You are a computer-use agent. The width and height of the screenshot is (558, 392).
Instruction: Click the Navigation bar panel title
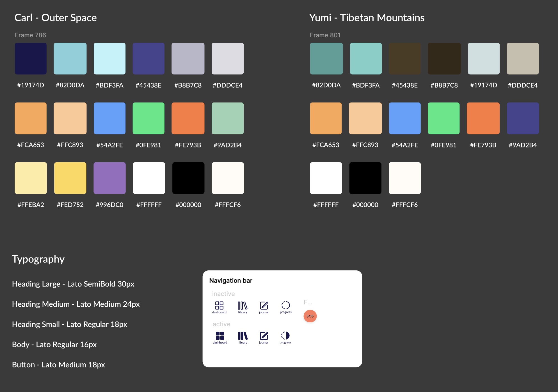tap(231, 280)
